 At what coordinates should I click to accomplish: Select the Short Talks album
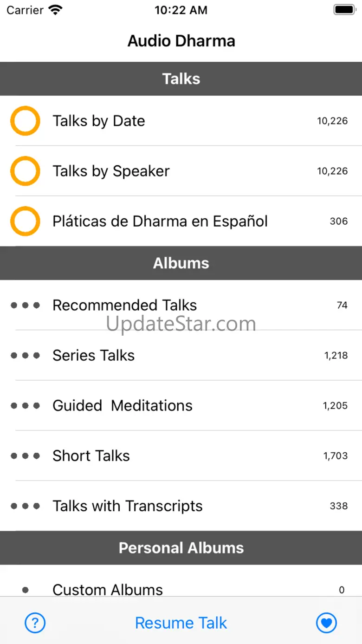point(91,455)
